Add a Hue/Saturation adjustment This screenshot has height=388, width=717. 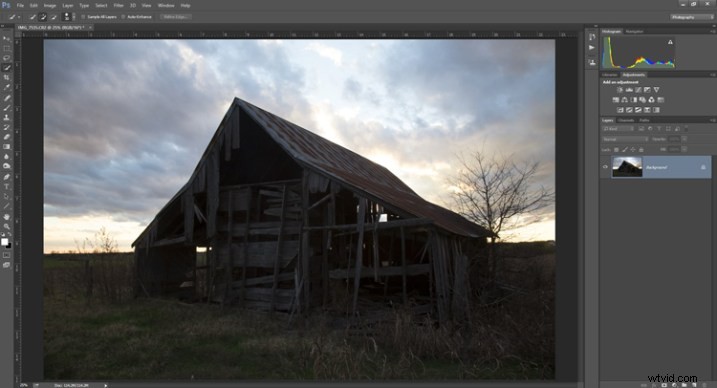[x=615, y=100]
